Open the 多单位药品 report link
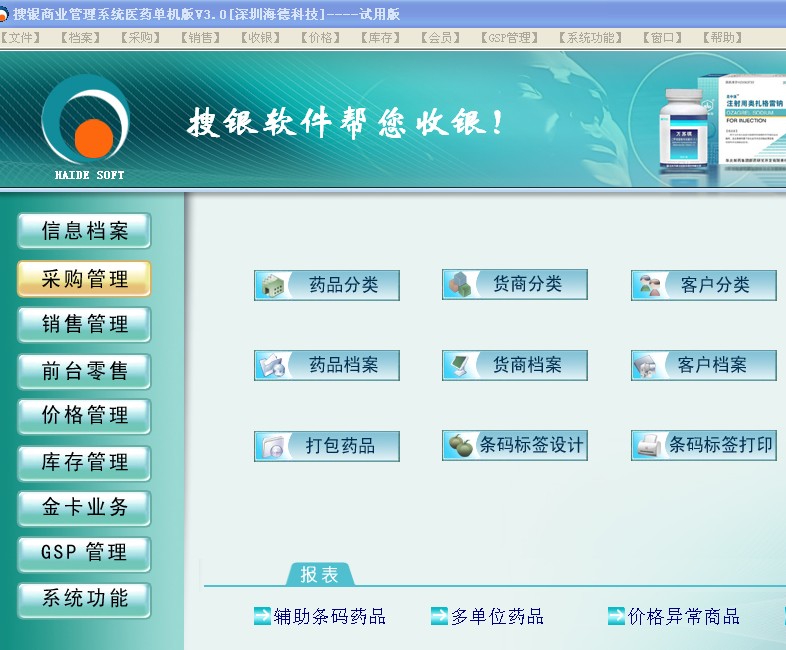The height and width of the screenshot is (650, 786). pos(497,617)
